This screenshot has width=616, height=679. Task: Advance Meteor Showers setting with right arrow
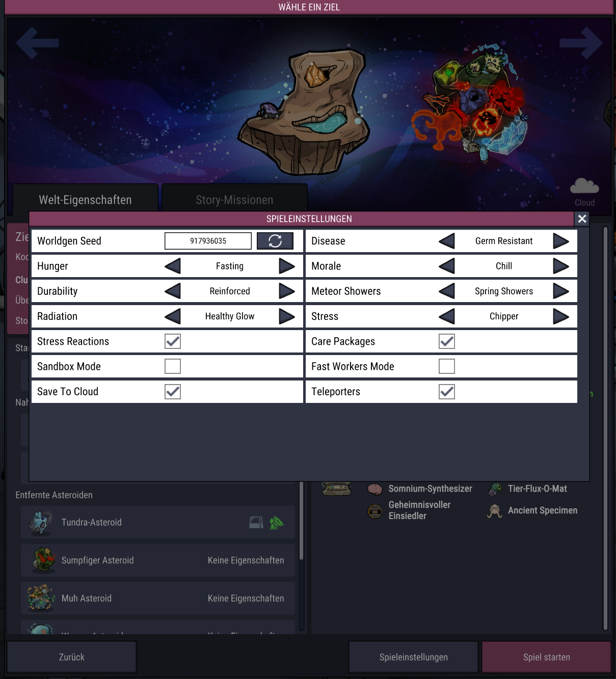(x=561, y=291)
